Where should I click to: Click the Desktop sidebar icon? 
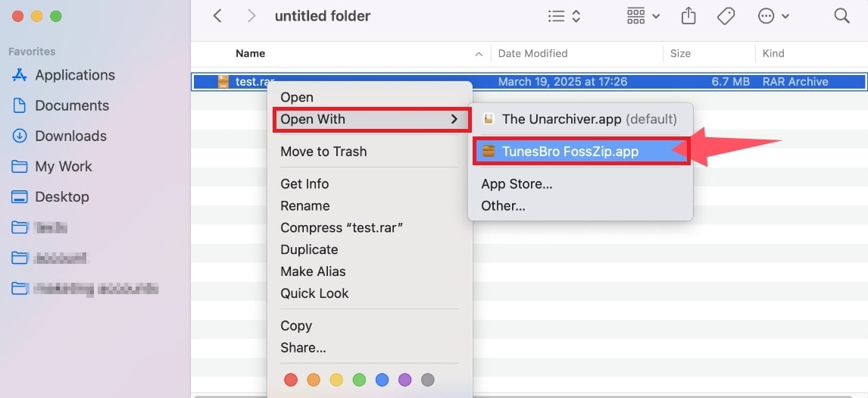click(20, 197)
